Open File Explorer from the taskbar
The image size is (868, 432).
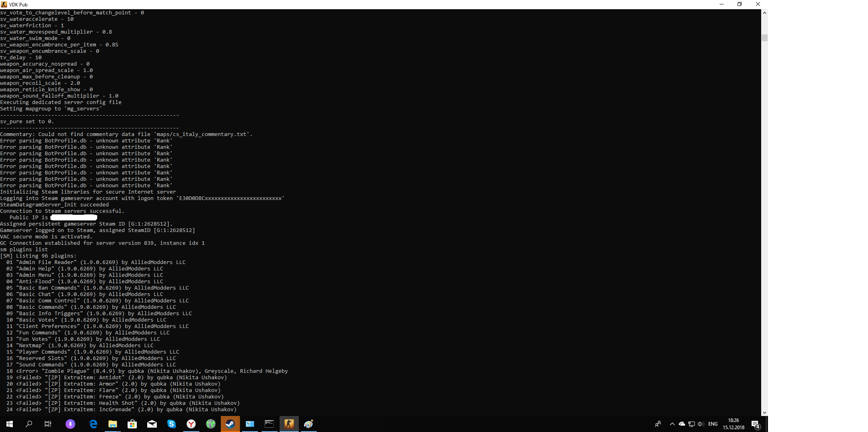click(113, 424)
